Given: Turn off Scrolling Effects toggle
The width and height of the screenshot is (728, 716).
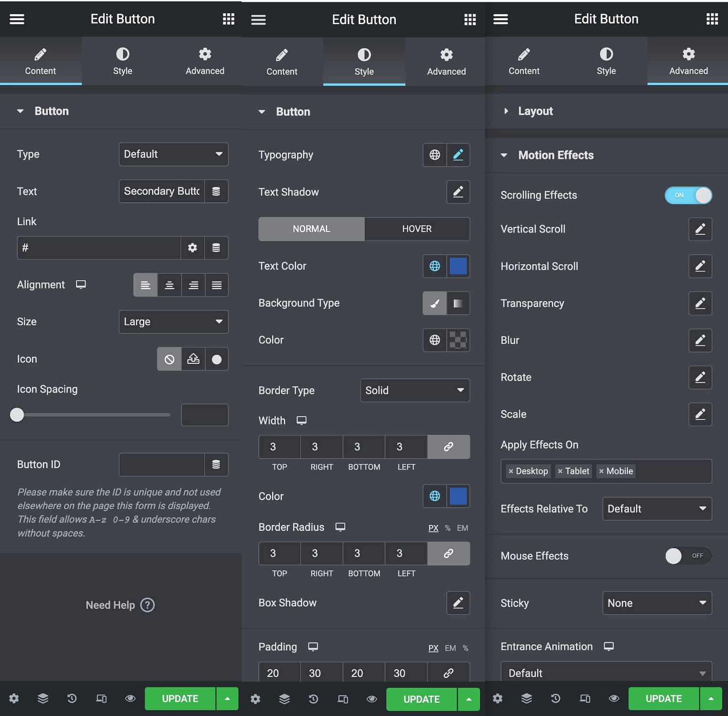Looking at the screenshot, I should (x=688, y=195).
